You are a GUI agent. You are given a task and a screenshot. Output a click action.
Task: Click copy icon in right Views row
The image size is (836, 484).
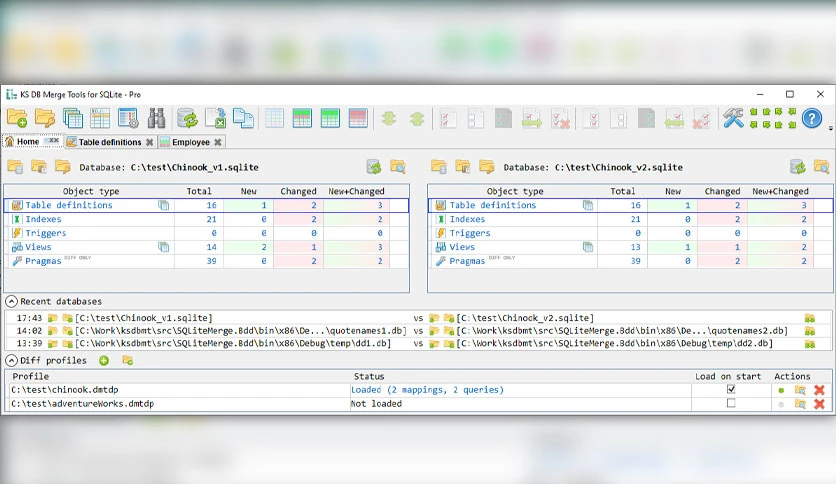coord(588,247)
